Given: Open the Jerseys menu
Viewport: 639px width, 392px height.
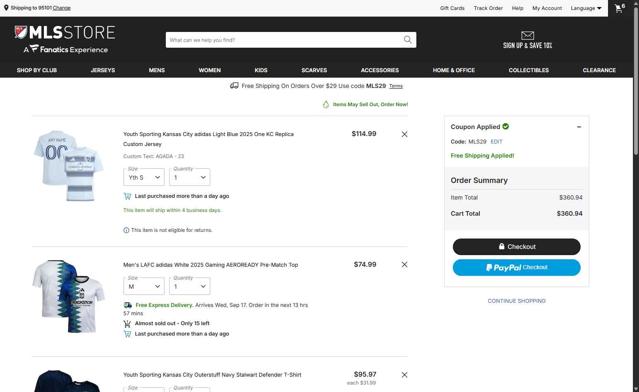Looking at the screenshot, I should [103, 70].
